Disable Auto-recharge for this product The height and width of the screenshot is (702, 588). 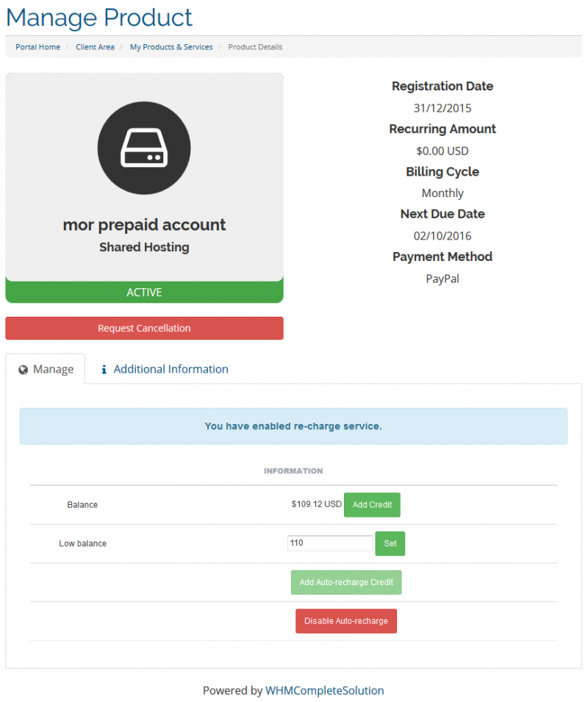click(346, 620)
